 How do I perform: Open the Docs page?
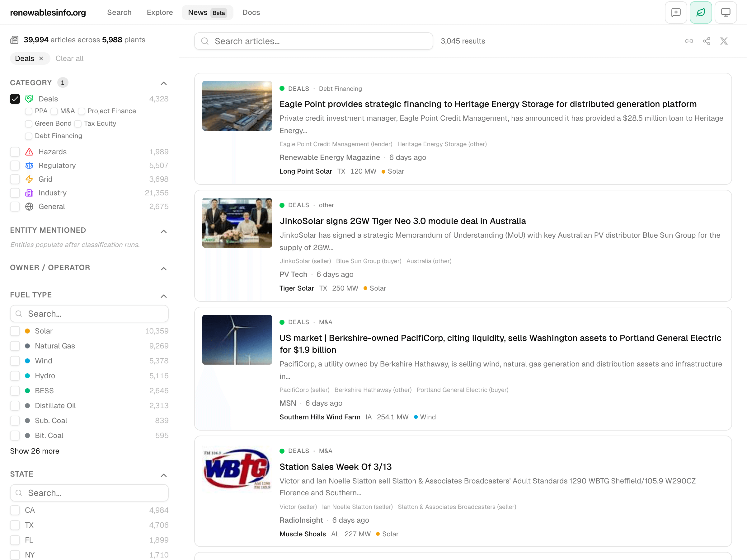pos(251,12)
